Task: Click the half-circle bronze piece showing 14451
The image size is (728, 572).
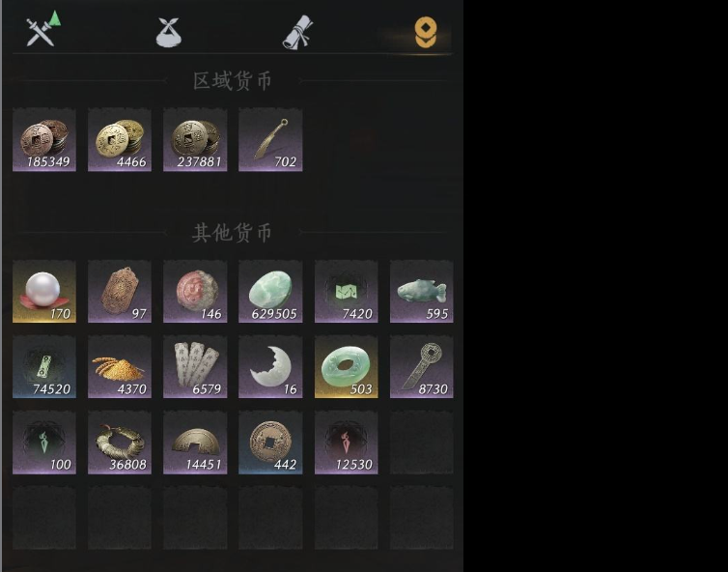Action: click(195, 443)
